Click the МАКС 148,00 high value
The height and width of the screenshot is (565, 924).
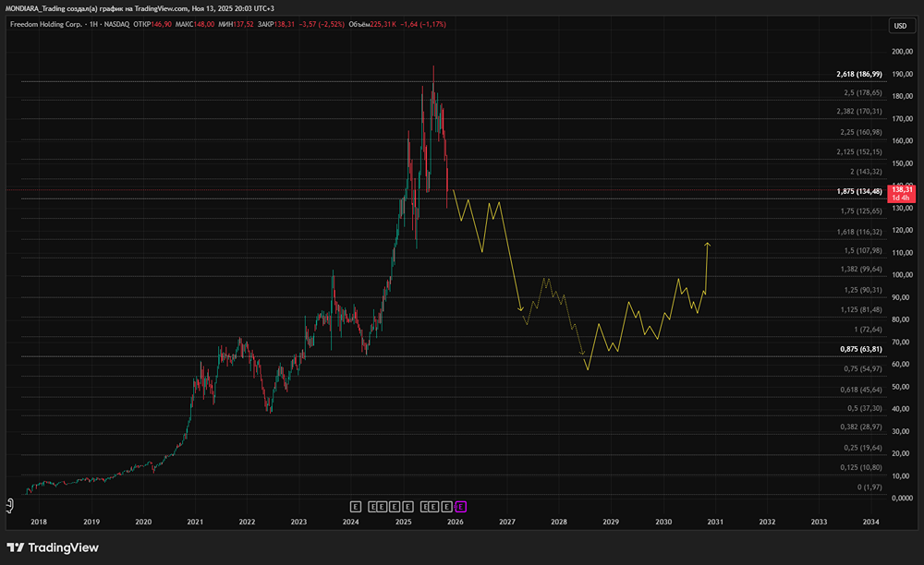pyautogui.click(x=194, y=24)
